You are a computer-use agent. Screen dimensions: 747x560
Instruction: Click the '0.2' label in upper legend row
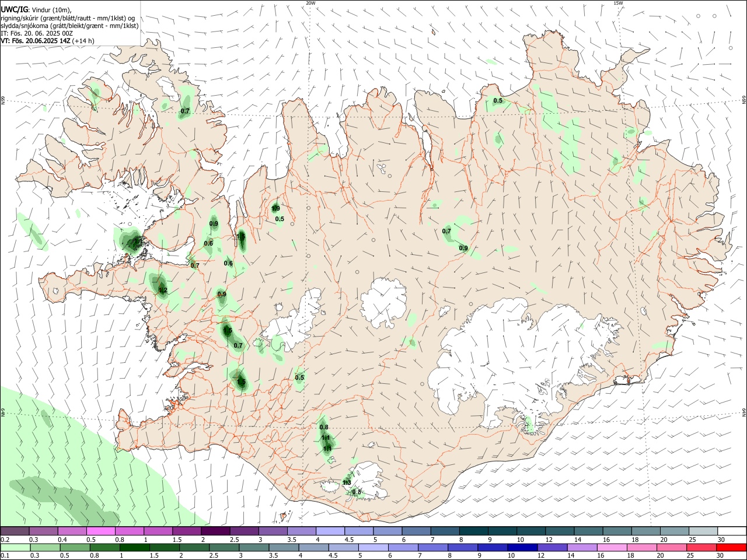tap(5, 540)
